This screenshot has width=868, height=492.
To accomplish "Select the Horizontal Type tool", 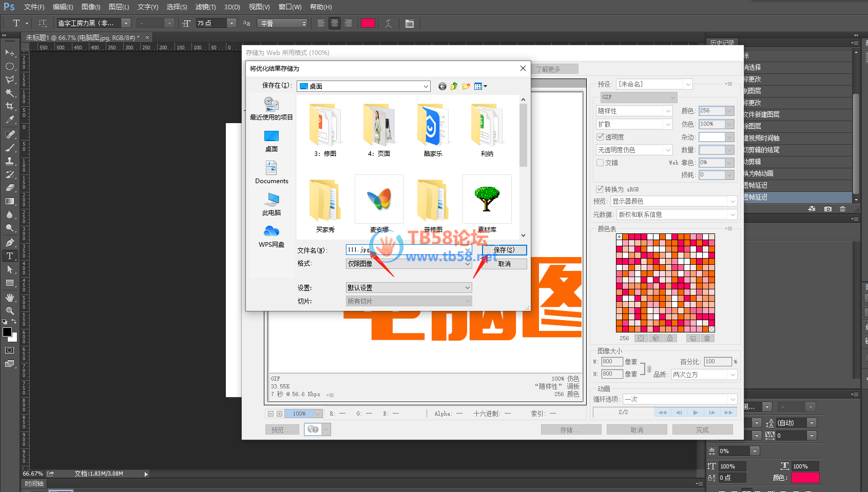I will tap(10, 256).
